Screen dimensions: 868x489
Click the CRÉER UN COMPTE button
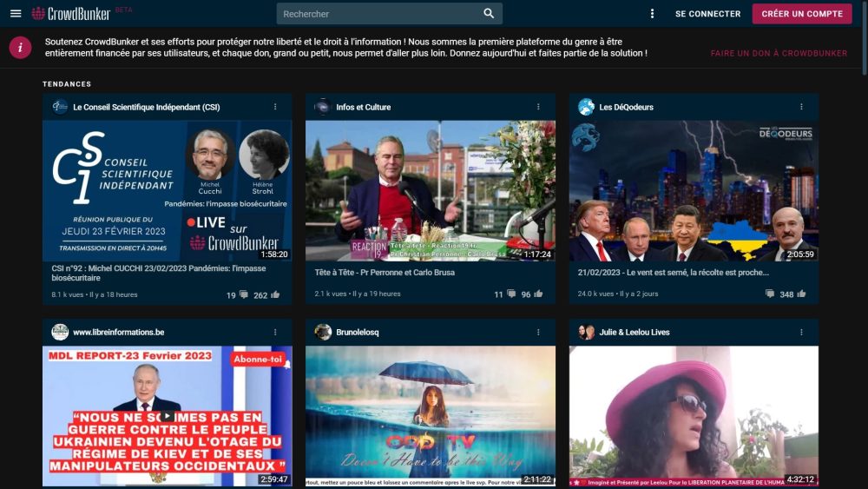click(x=802, y=14)
